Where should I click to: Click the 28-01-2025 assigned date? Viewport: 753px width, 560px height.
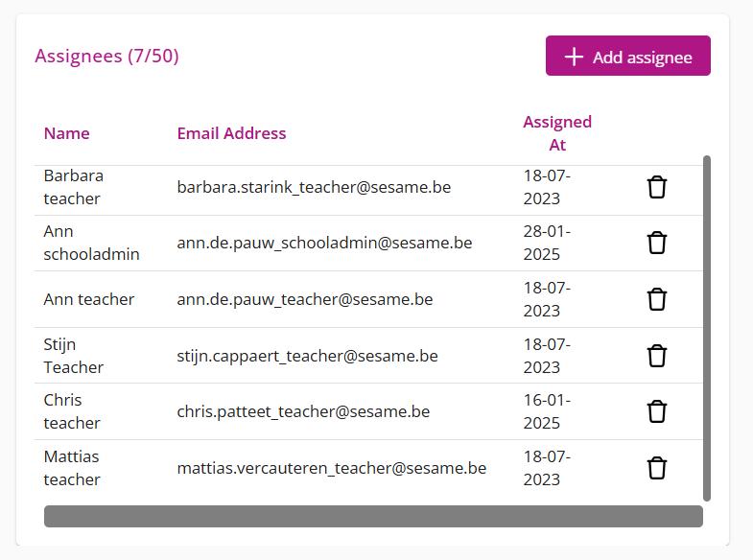tap(547, 243)
